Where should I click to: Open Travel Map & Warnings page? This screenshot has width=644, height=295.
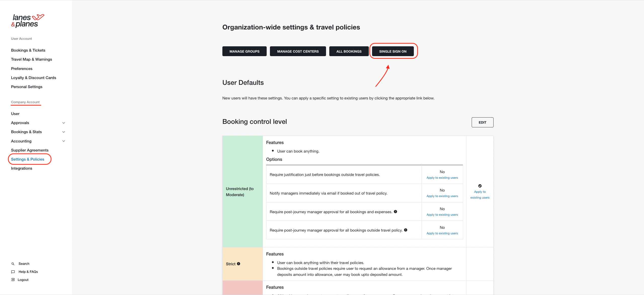click(x=31, y=59)
